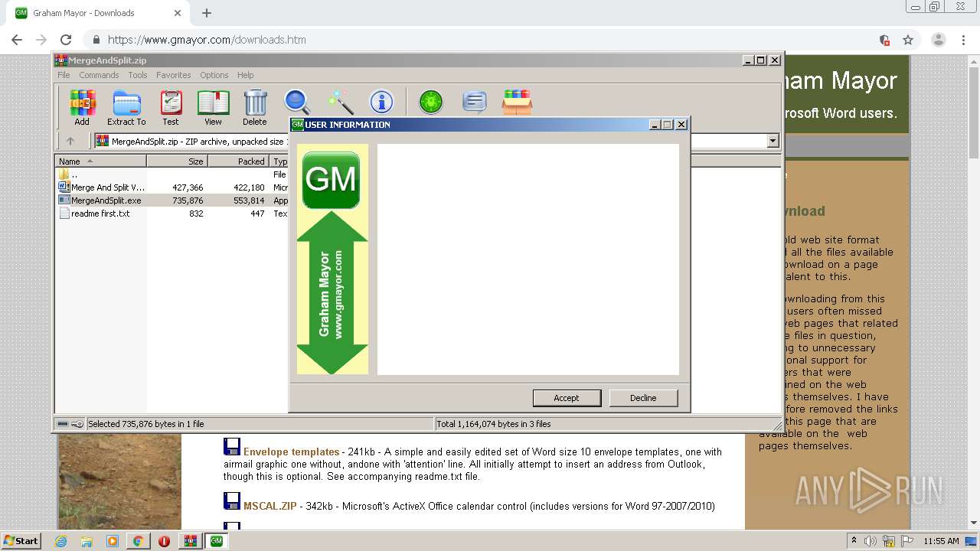The width and height of the screenshot is (980, 551).
Task: Click the Accept button
Action: coord(567,398)
